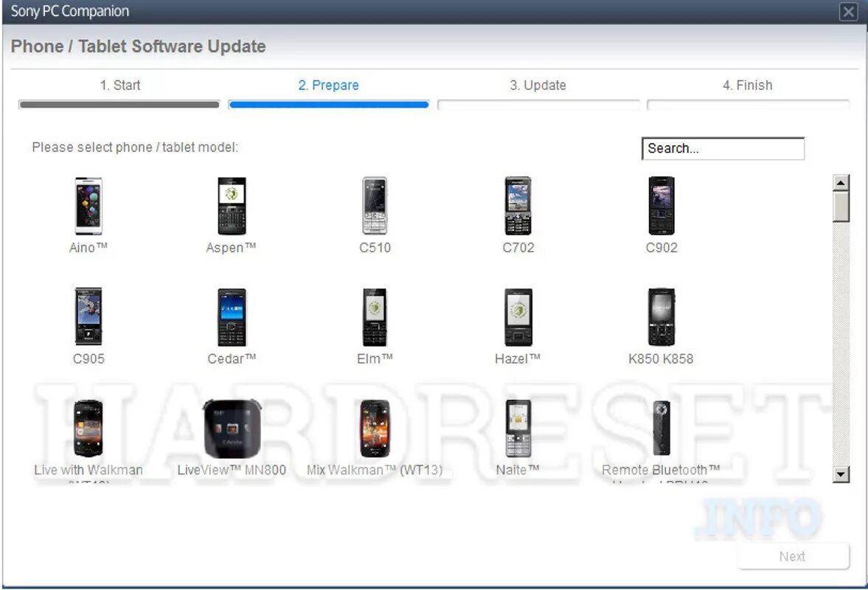Go to the 1. Start step
The width and height of the screenshot is (868, 590).
(119, 86)
